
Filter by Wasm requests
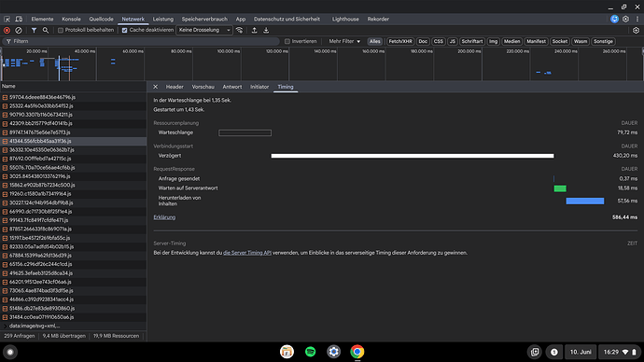(581, 41)
